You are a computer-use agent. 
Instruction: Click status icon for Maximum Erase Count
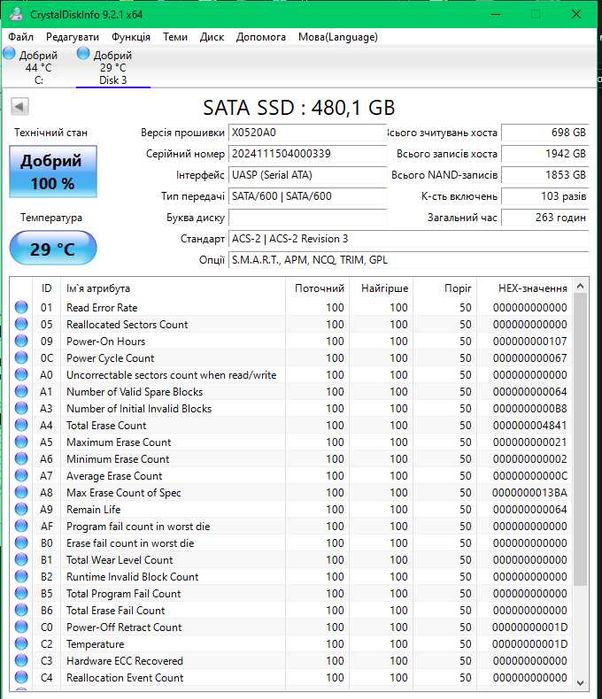click(21, 442)
